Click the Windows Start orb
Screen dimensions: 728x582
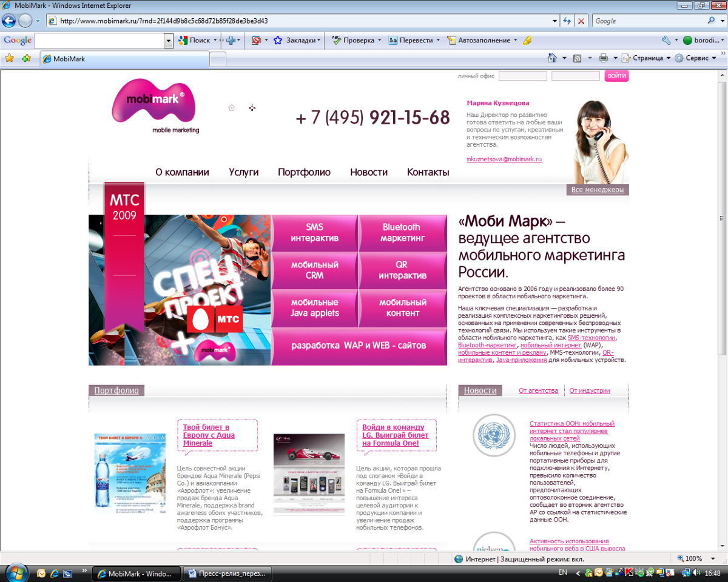coord(16,572)
